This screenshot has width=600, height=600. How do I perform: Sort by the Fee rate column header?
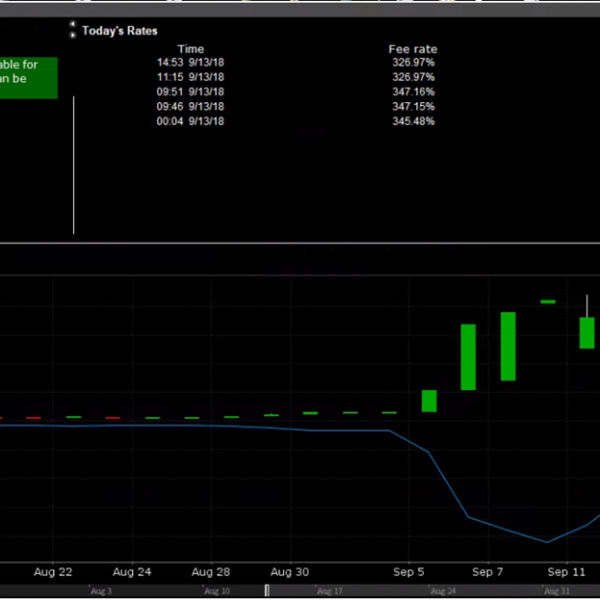(x=412, y=49)
